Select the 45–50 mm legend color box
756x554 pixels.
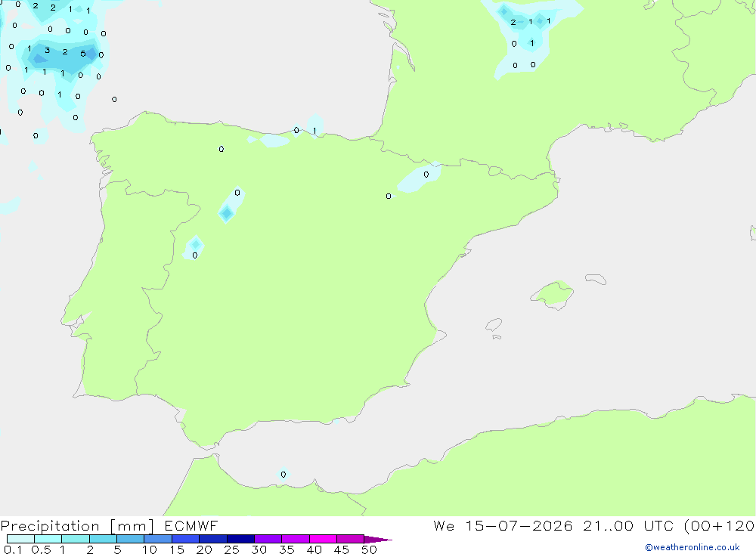click(x=351, y=539)
